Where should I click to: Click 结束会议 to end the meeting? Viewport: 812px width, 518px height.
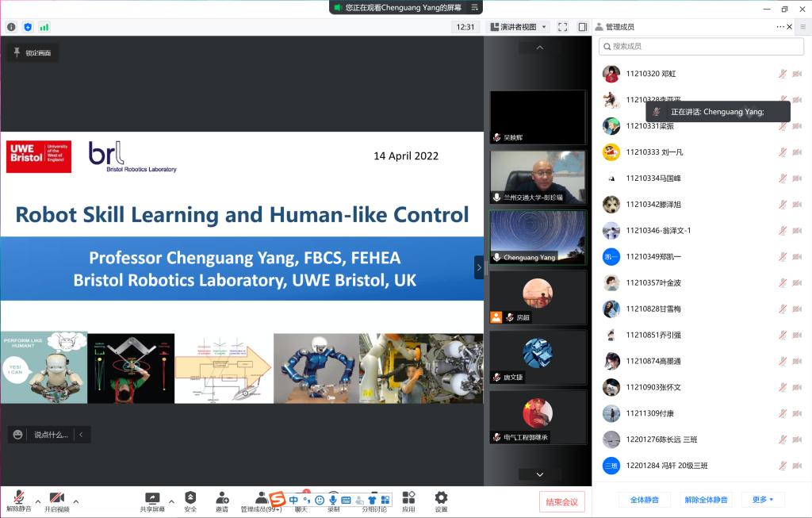562,501
